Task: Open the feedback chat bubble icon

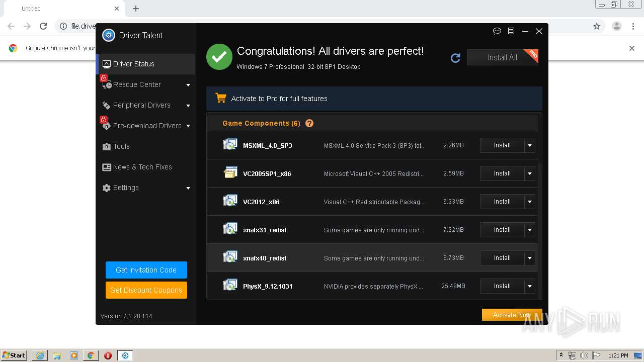Action: pyautogui.click(x=497, y=31)
